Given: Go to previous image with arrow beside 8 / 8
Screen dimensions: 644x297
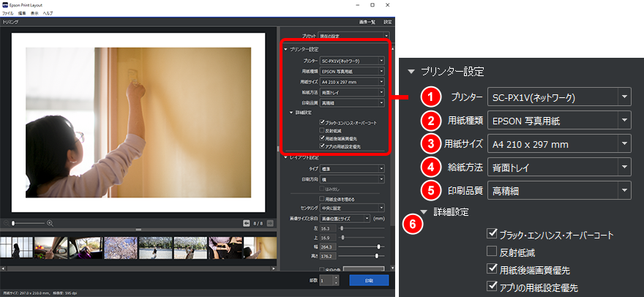Looking at the screenshot, I should pyautogui.click(x=247, y=223).
